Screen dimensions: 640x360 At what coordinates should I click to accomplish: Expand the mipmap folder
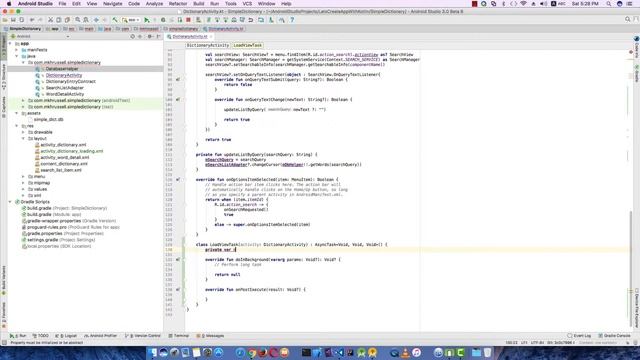(23, 183)
